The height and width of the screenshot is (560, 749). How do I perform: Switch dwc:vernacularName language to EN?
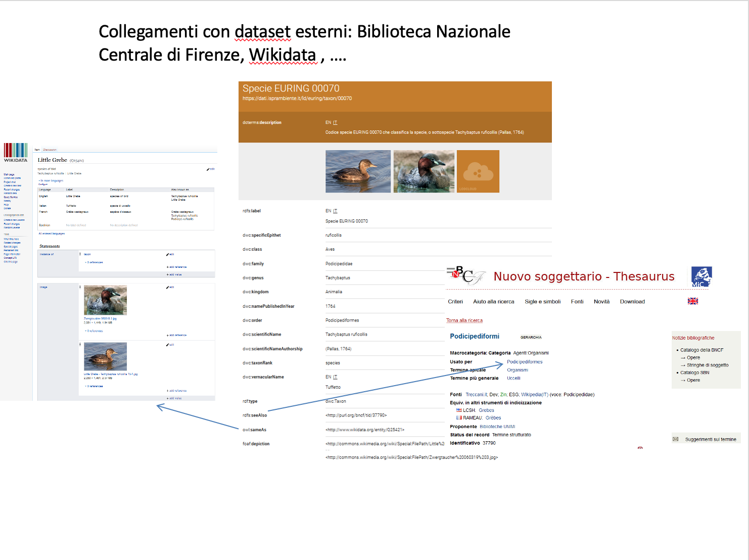[x=328, y=377]
